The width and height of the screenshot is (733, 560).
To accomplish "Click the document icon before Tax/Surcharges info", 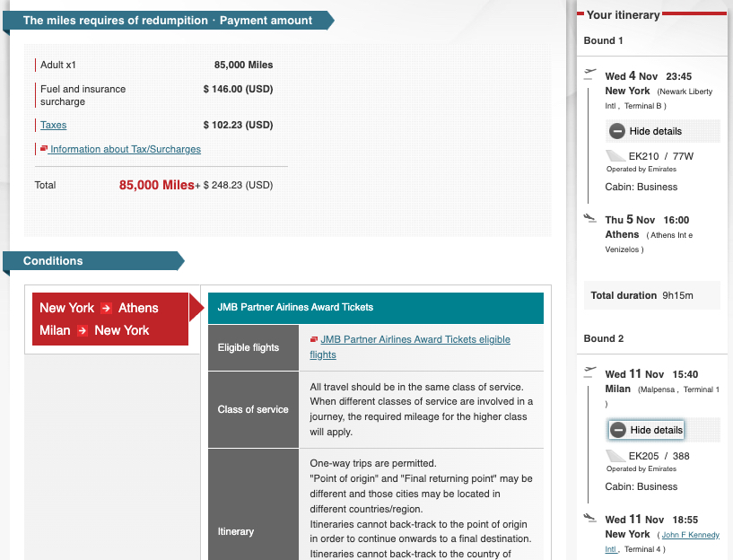I will [x=43, y=149].
